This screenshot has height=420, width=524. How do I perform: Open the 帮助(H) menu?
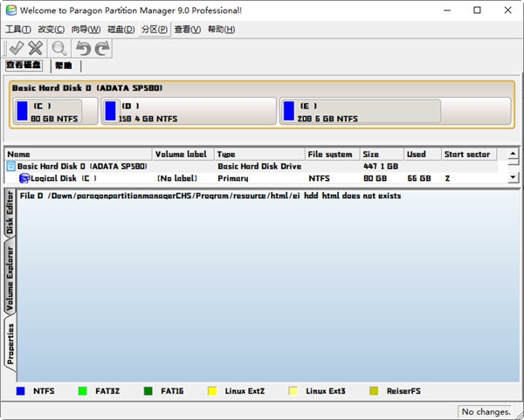pyautogui.click(x=221, y=30)
